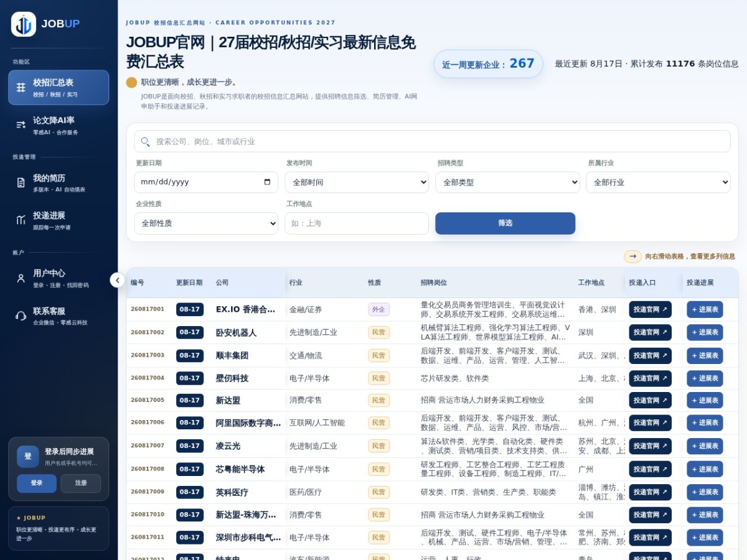
Task: Click the 香港、深圳 location cell
Action: point(597,309)
